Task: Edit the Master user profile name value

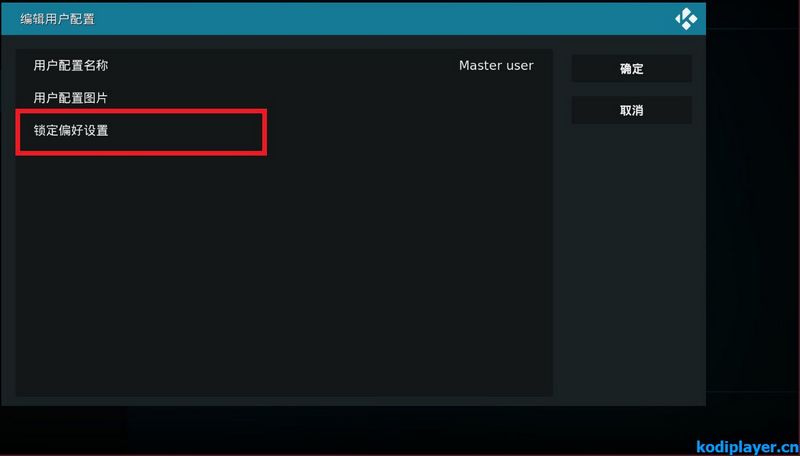Action: click(496, 65)
